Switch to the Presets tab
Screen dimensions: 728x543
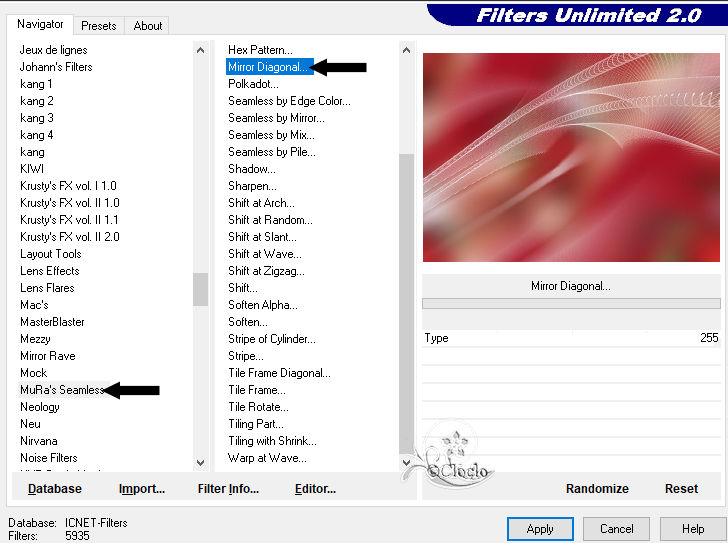(x=98, y=26)
